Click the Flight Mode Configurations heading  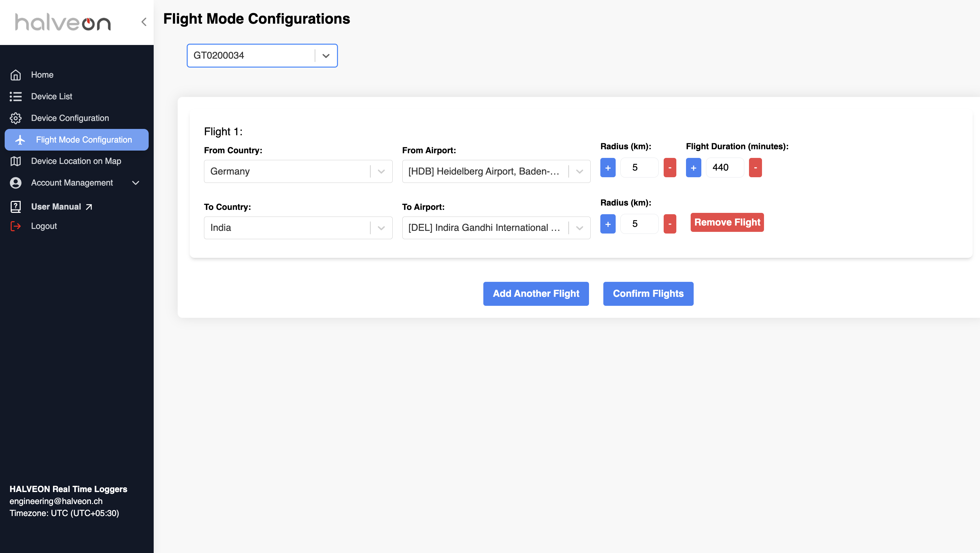click(256, 19)
